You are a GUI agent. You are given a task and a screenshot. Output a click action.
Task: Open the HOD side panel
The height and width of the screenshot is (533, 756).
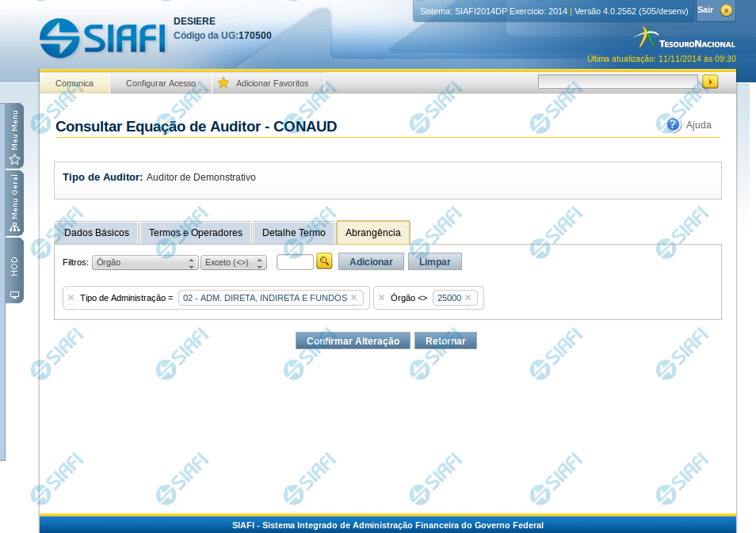click(14, 272)
